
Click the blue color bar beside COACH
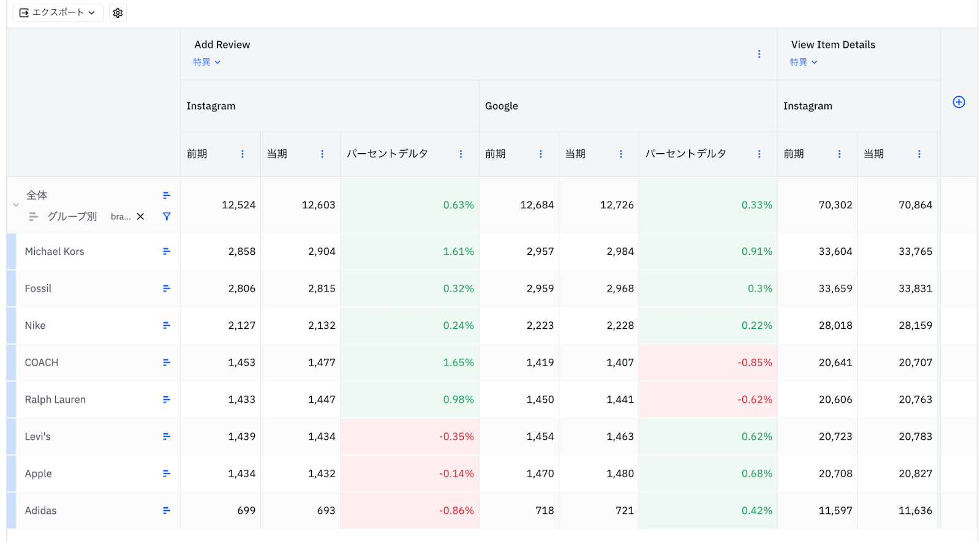(12, 363)
